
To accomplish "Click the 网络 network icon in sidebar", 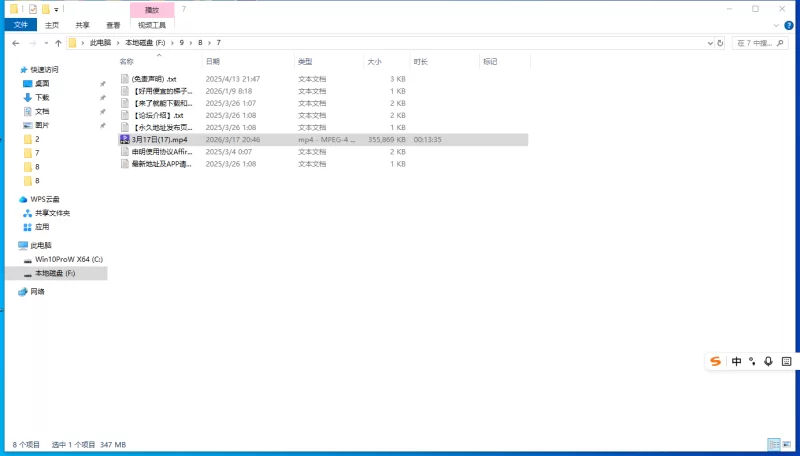I will coord(23,292).
